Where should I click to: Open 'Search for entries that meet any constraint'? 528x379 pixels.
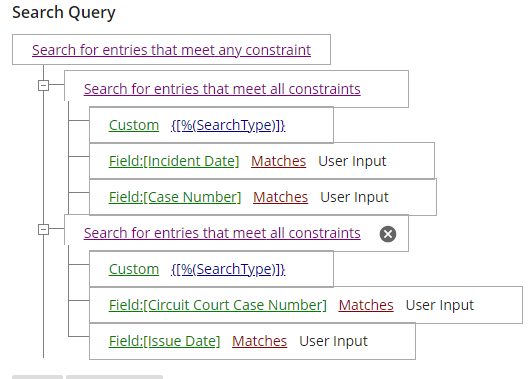tap(171, 50)
